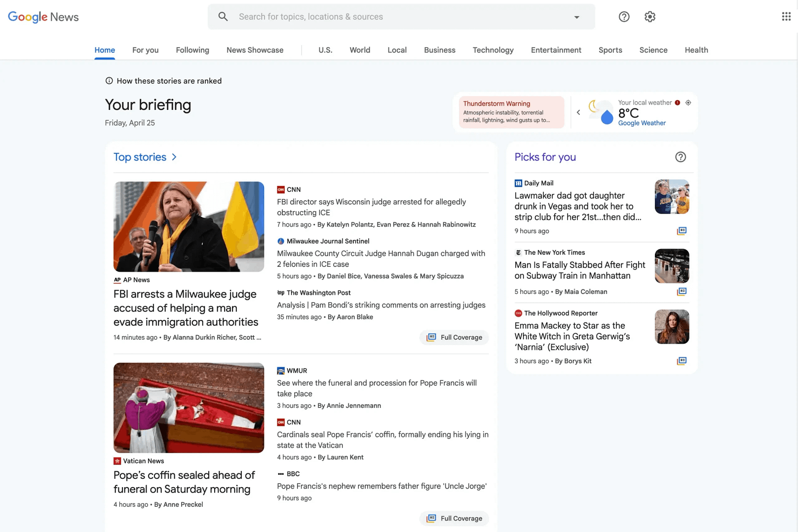Click the weather previous chevron arrow
This screenshot has height=532, width=798.
(x=578, y=112)
